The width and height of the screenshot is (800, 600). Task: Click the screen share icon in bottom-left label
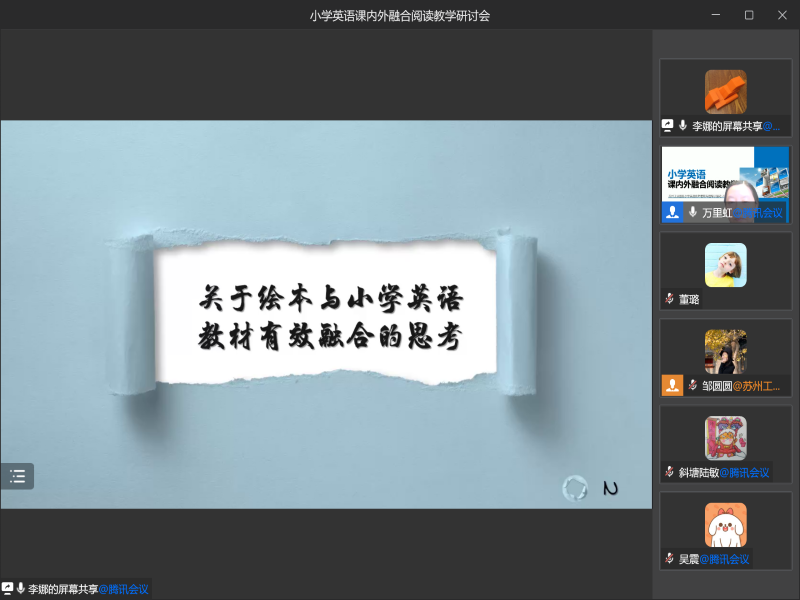8,589
